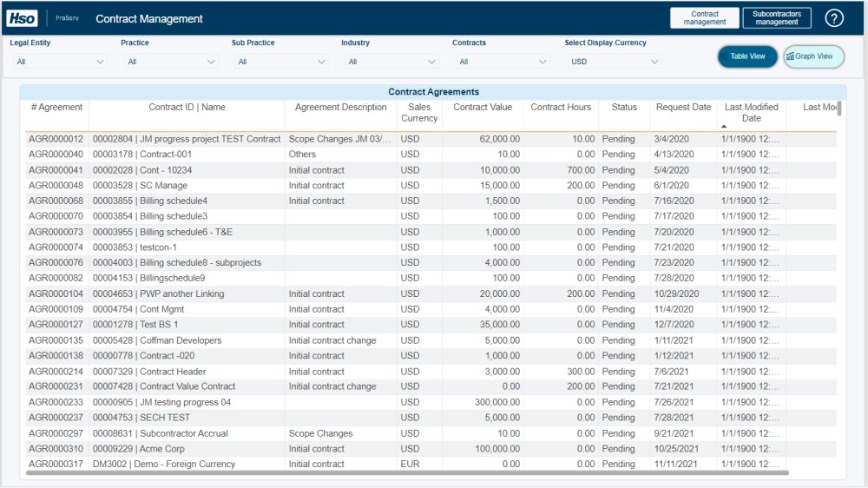Click request date 11/11/2021

point(675,465)
